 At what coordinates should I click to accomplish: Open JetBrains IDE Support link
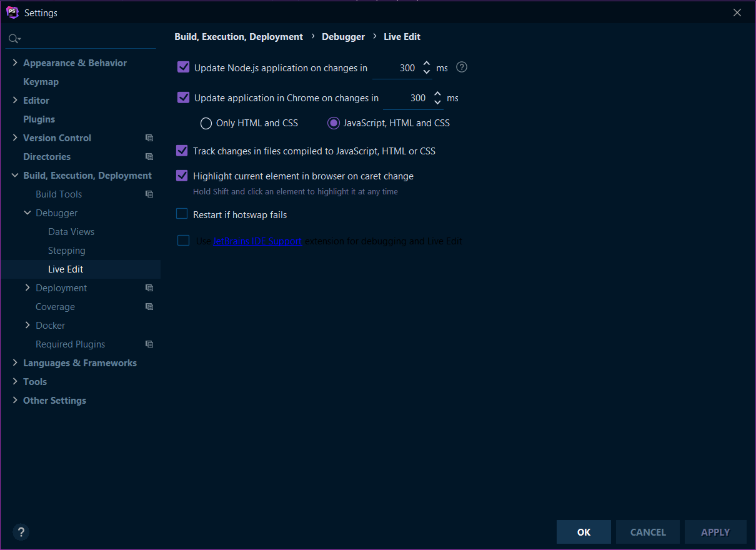(257, 241)
